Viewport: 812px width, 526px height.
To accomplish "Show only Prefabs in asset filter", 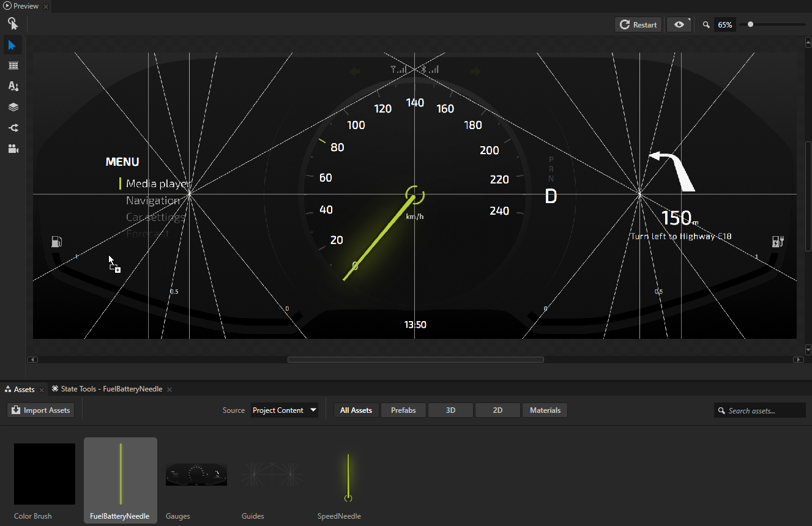I will pos(403,410).
